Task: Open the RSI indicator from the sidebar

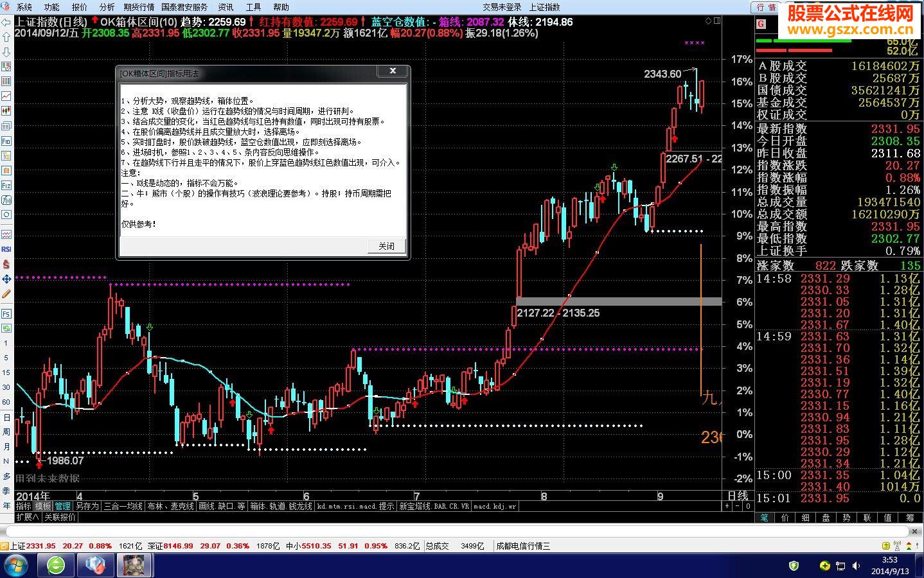Action: (x=6, y=249)
